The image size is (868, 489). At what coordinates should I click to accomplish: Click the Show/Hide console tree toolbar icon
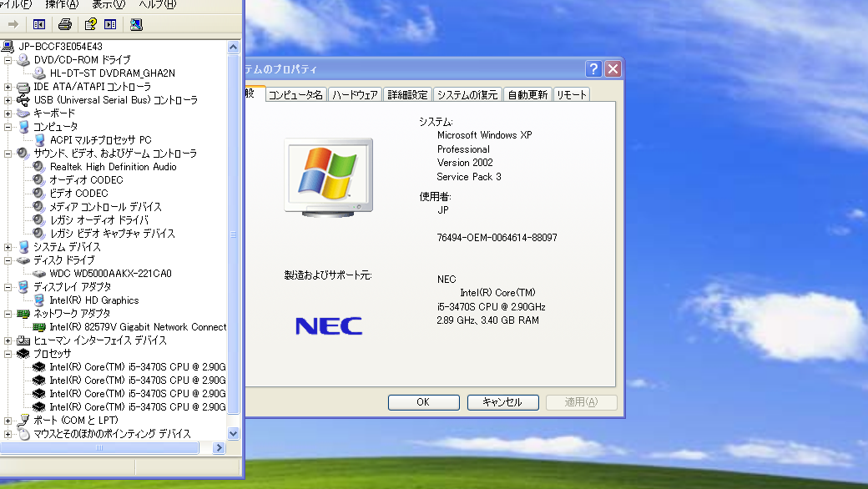pos(38,23)
